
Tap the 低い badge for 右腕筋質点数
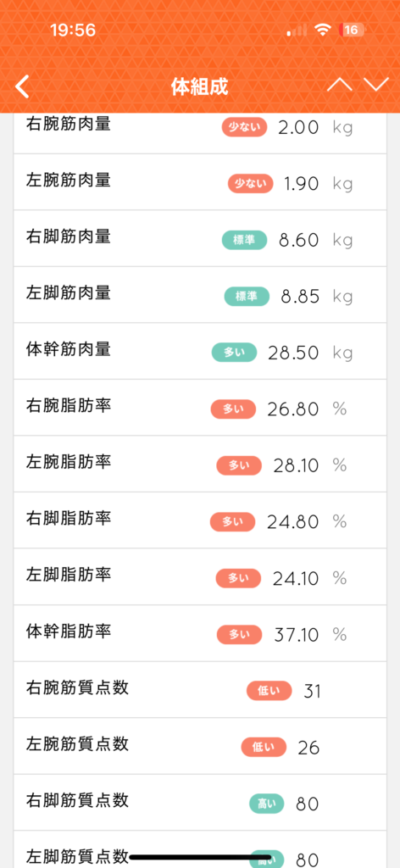pyautogui.click(x=269, y=691)
